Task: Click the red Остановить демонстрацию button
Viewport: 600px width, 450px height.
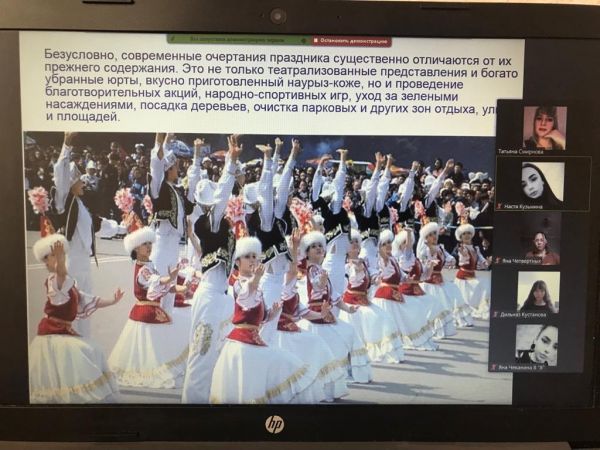Action: (x=351, y=41)
